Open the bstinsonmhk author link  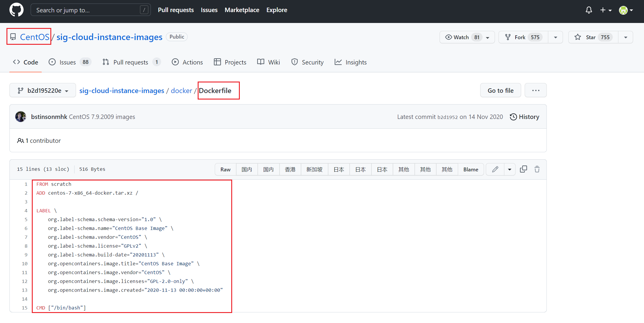49,117
